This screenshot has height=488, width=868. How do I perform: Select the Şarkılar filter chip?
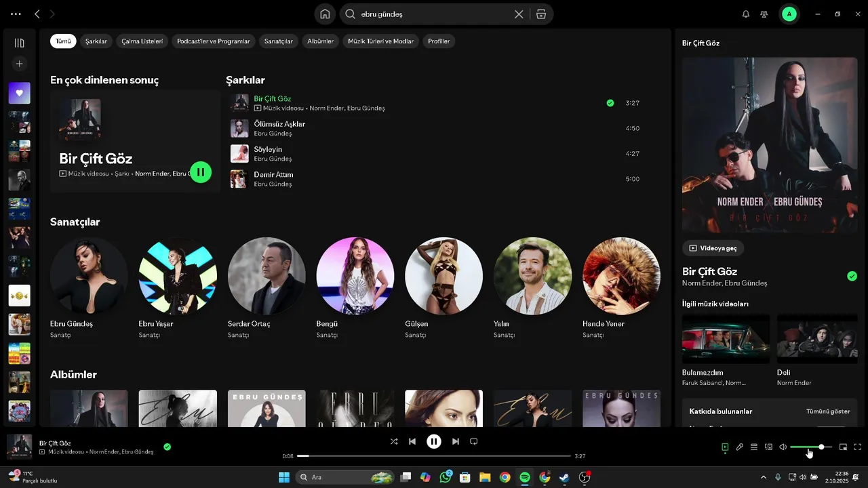point(96,41)
